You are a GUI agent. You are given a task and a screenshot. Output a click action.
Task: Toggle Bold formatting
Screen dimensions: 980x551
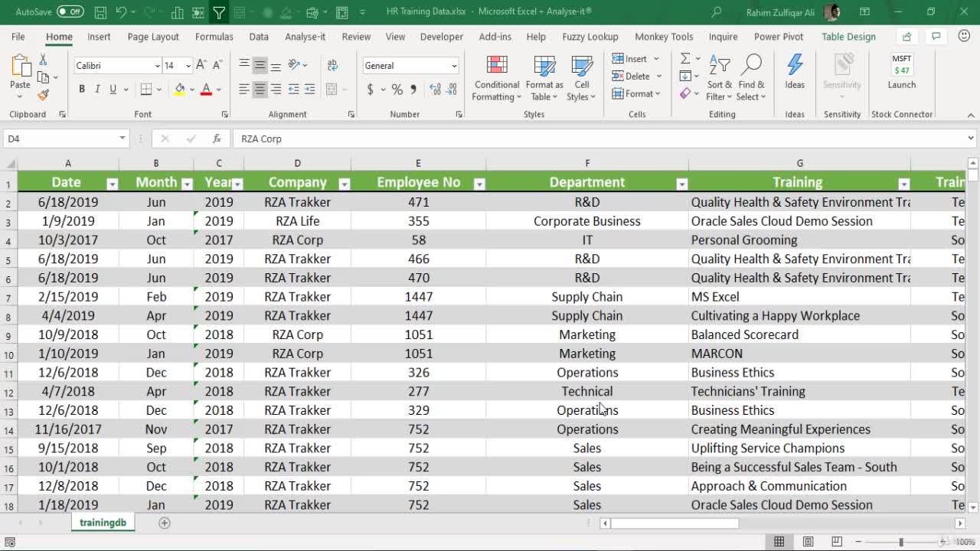tap(82, 90)
